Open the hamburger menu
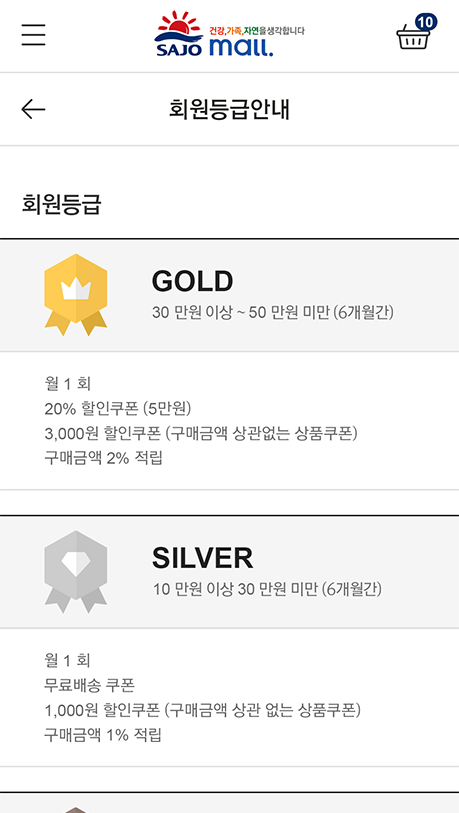The width and height of the screenshot is (459, 813). (x=33, y=35)
